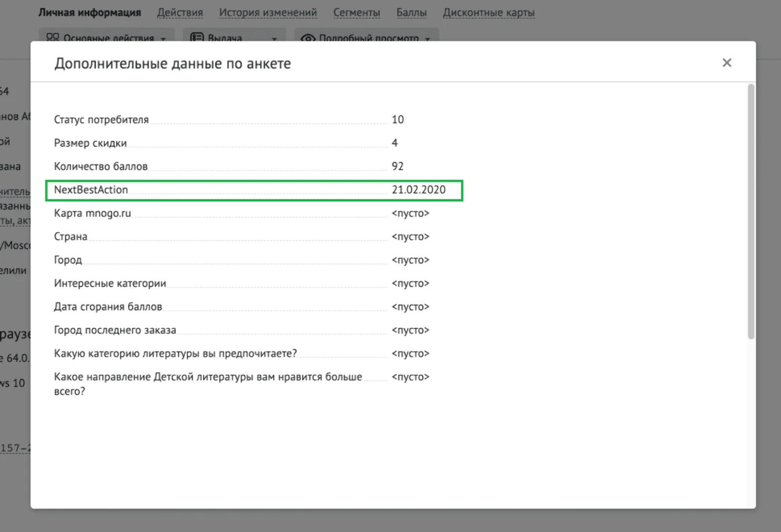Screen dimensions: 781x532
Task: Click the dialog title Дополнительные данные по анкете
Action: coord(172,64)
